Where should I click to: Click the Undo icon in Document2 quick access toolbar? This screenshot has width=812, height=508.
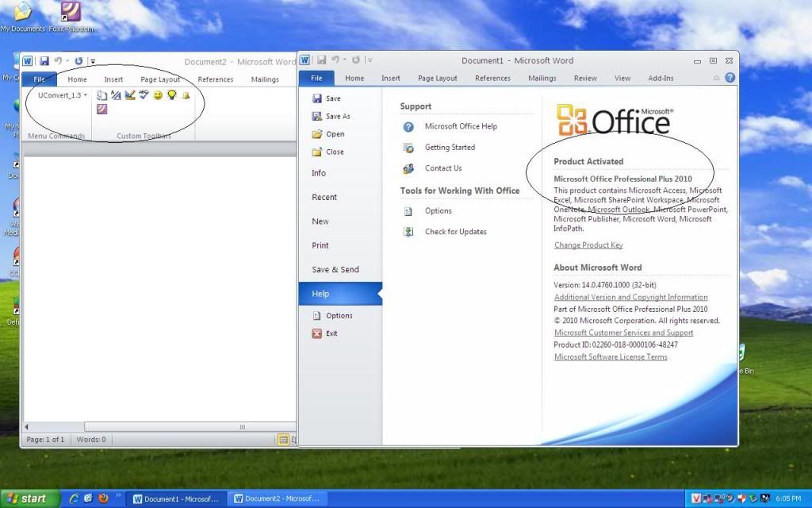point(58,61)
